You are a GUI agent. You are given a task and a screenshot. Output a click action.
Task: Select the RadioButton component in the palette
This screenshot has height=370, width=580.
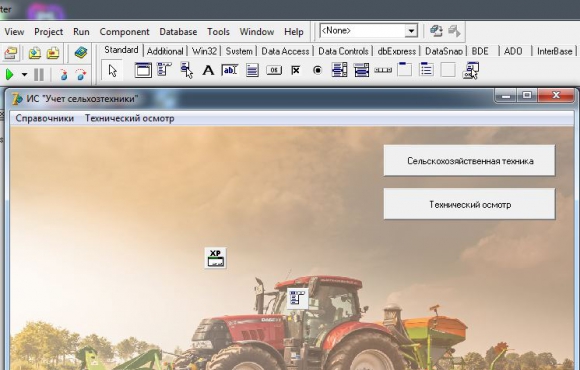click(317, 70)
